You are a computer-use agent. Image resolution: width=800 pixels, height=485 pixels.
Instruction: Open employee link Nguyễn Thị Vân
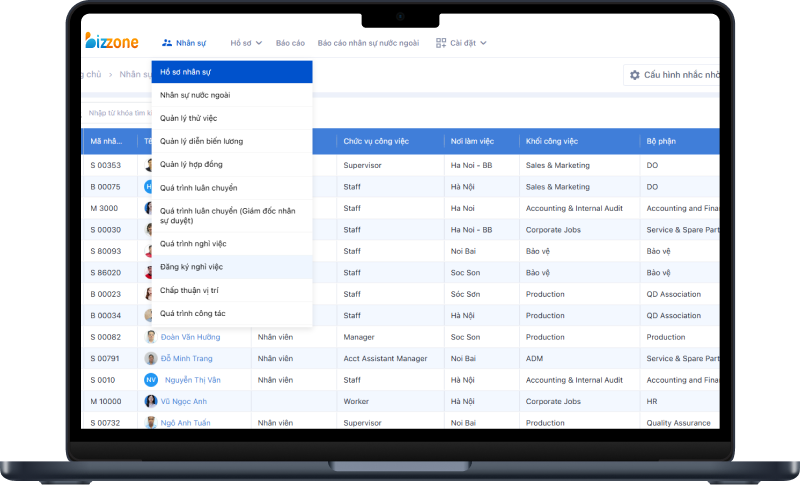pyautogui.click(x=192, y=380)
